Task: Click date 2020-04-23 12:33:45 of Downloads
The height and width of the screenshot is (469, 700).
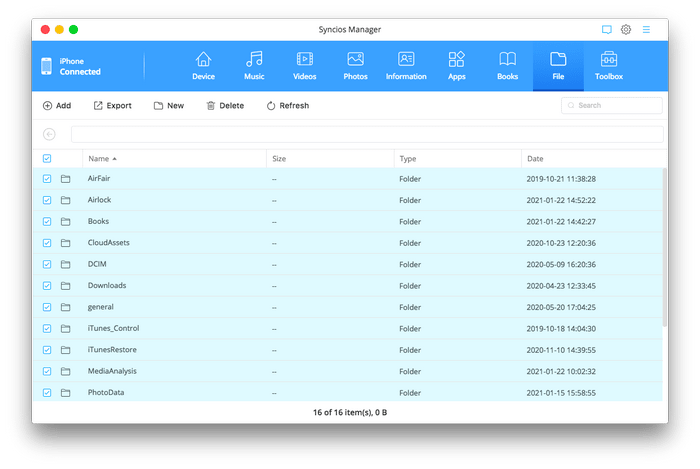Action: [x=561, y=286]
